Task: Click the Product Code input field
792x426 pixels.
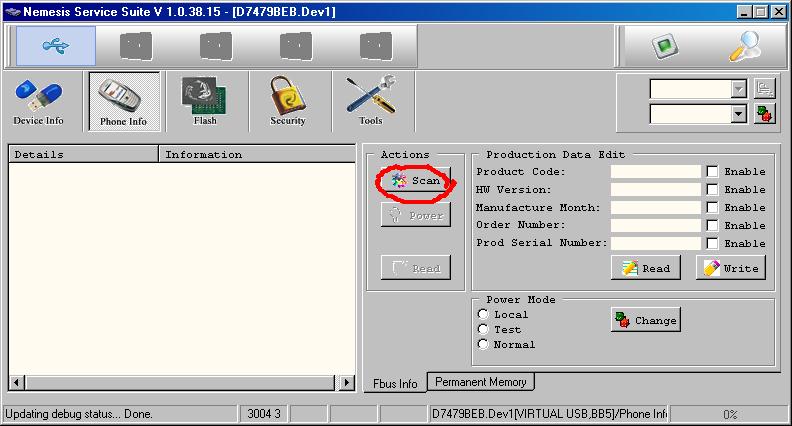Action: tap(655, 172)
